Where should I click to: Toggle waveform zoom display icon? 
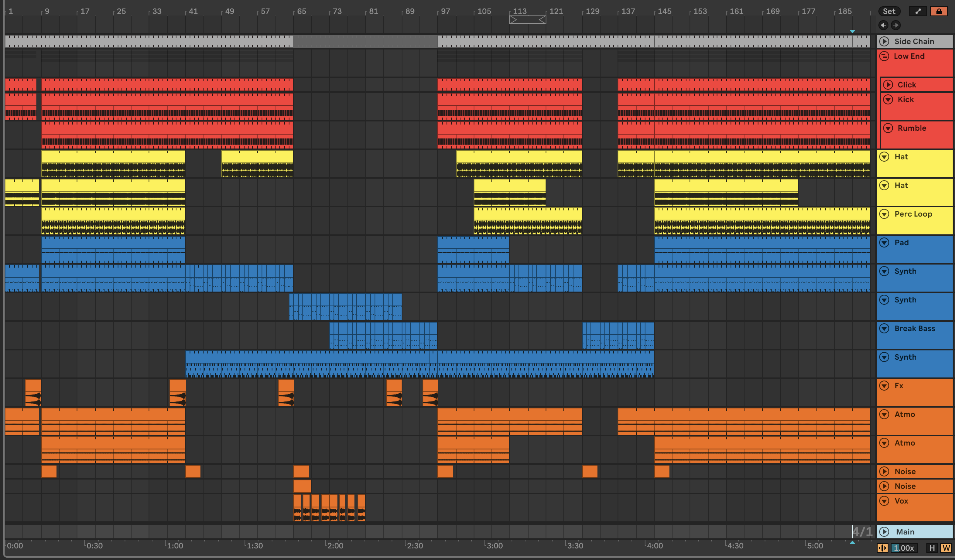pyautogui.click(x=883, y=548)
